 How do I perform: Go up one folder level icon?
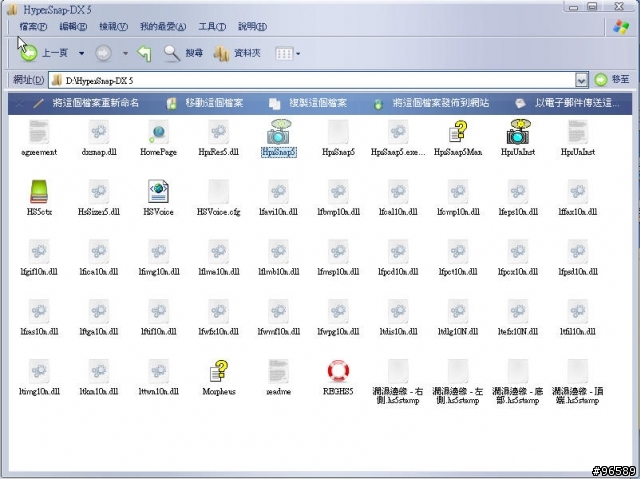[x=144, y=53]
